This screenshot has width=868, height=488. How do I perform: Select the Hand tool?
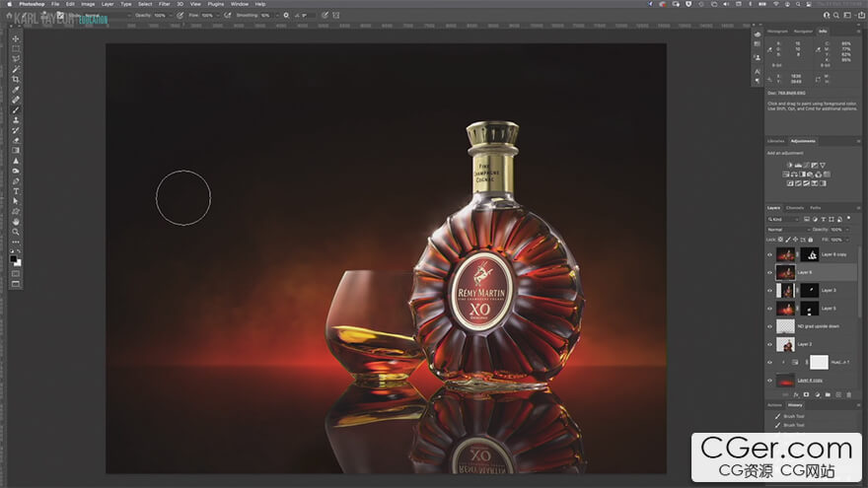click(16, 222)
